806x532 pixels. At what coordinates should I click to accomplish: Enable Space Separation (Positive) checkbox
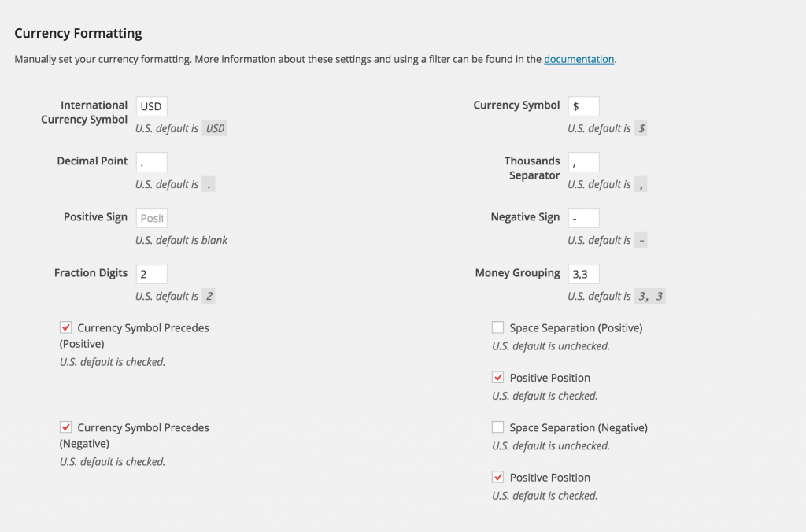tap(497, 327)
